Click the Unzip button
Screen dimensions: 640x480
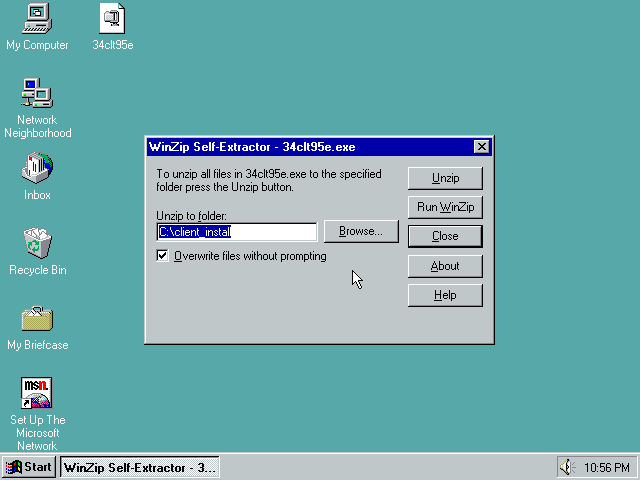point(445,178)
